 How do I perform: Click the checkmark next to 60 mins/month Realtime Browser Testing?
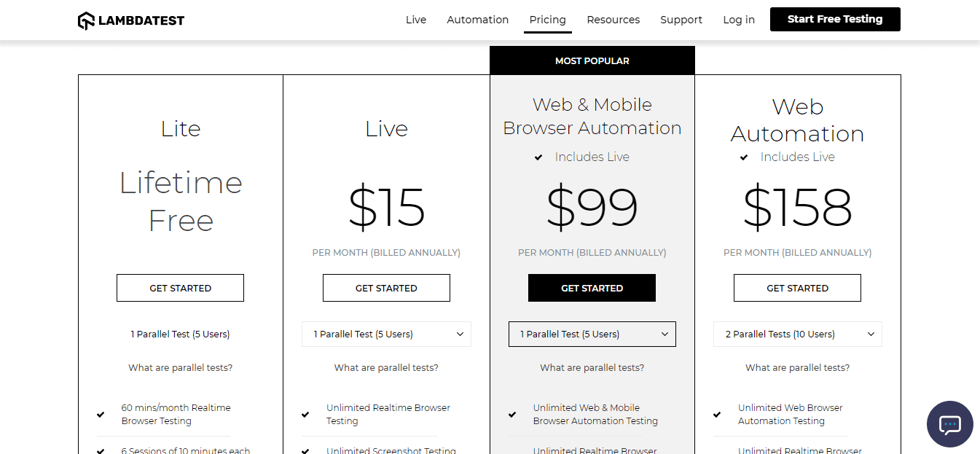coord(100,415)
